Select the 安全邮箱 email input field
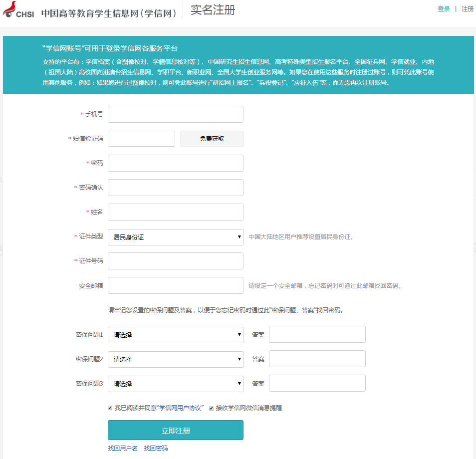 point(176,285)
